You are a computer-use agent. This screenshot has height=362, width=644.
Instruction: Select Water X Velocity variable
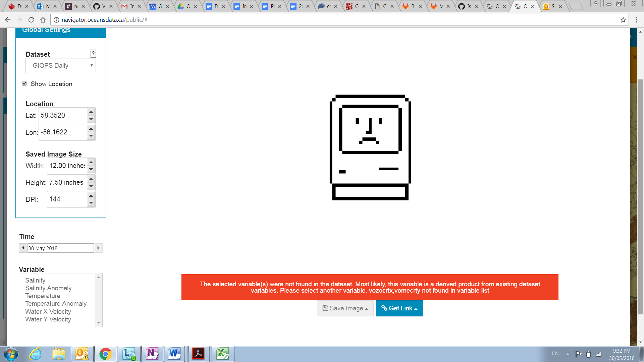point(48,312)
